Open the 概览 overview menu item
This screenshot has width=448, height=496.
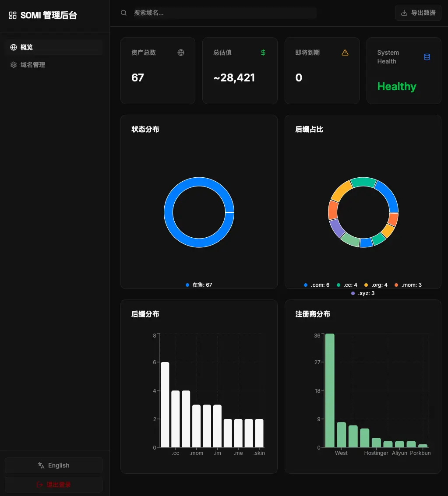coord(54,47)
